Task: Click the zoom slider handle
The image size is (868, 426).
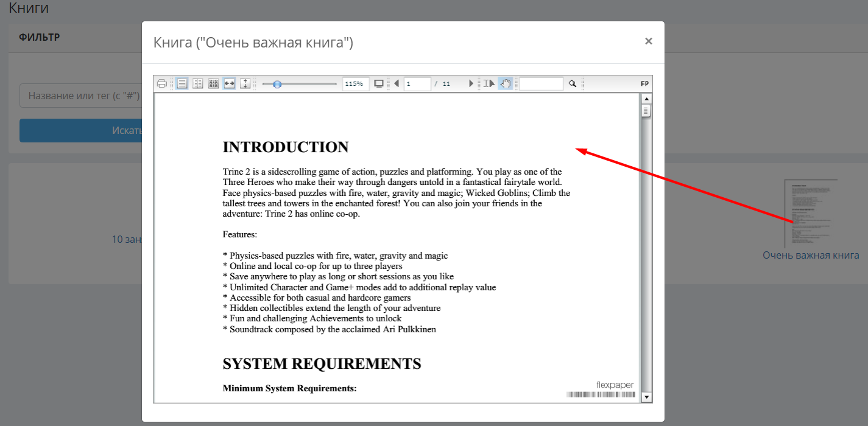Action: (x=277, y=84)
